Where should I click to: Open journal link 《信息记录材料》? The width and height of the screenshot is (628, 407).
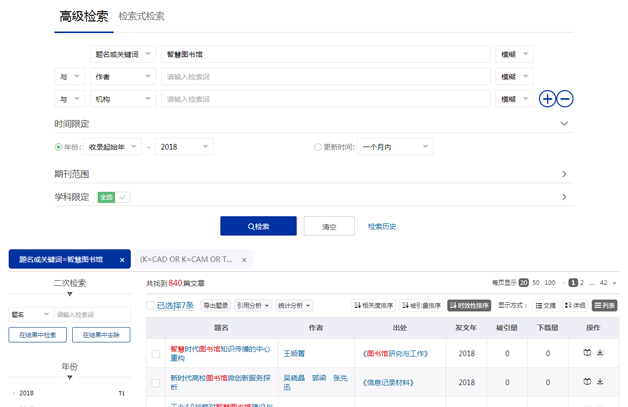click(388, 383)
